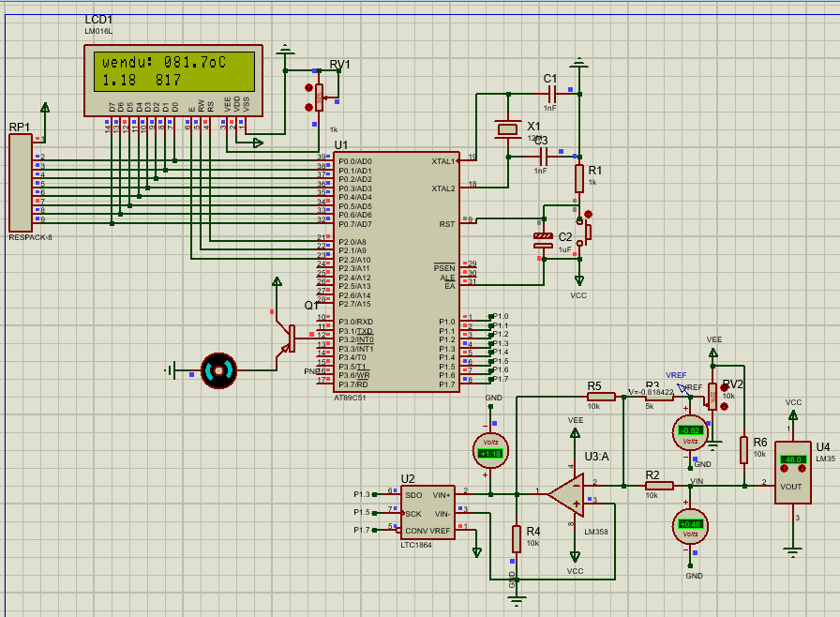Decrease LM35 temperature with left red button

(x=785, y=469)
